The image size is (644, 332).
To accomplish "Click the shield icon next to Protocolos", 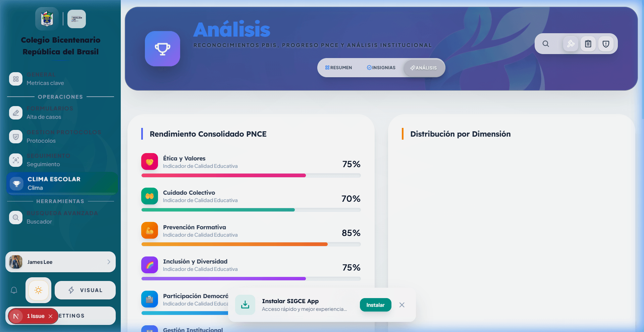I will click(x=15, y=136).
